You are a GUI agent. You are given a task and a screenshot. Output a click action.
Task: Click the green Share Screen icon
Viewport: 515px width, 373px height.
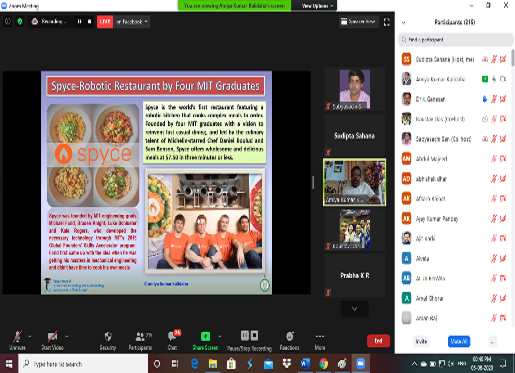(x=205, y=336)
